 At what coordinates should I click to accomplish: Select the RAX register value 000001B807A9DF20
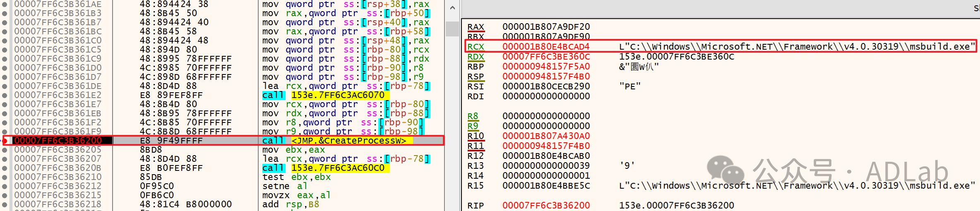pyautogui.click(x=546, y=27)
